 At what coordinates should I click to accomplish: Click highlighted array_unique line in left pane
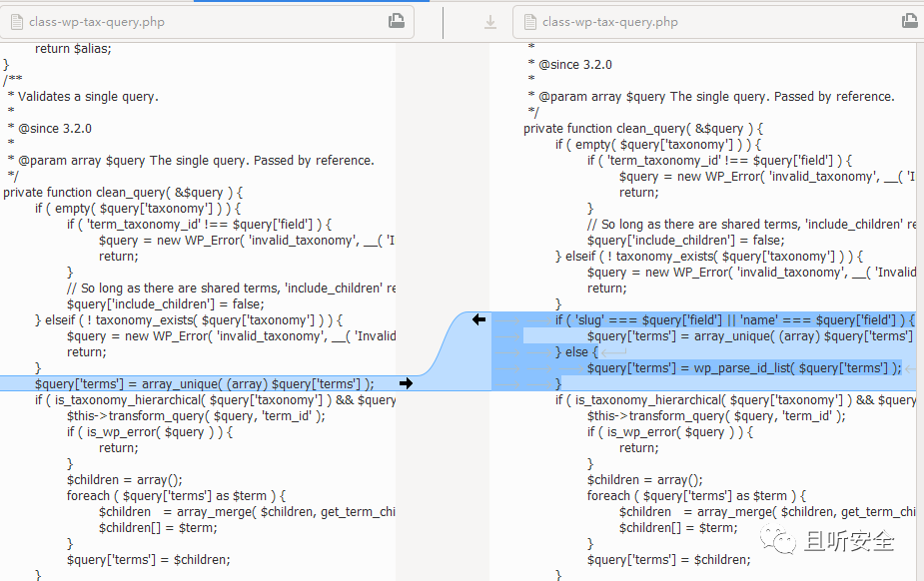pos(205,383)
